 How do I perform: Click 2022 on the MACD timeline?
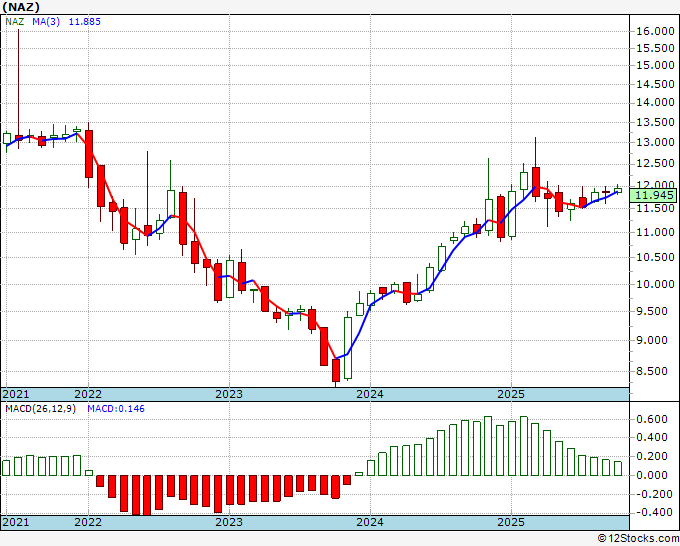point(88,522)
